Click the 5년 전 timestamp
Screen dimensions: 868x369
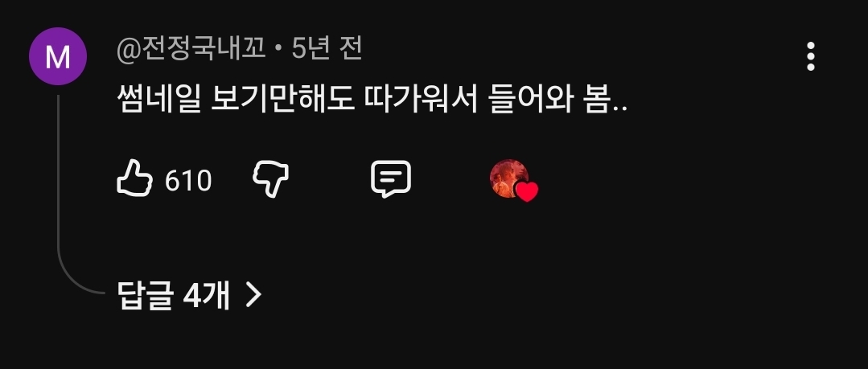click(x=327, y=49)
